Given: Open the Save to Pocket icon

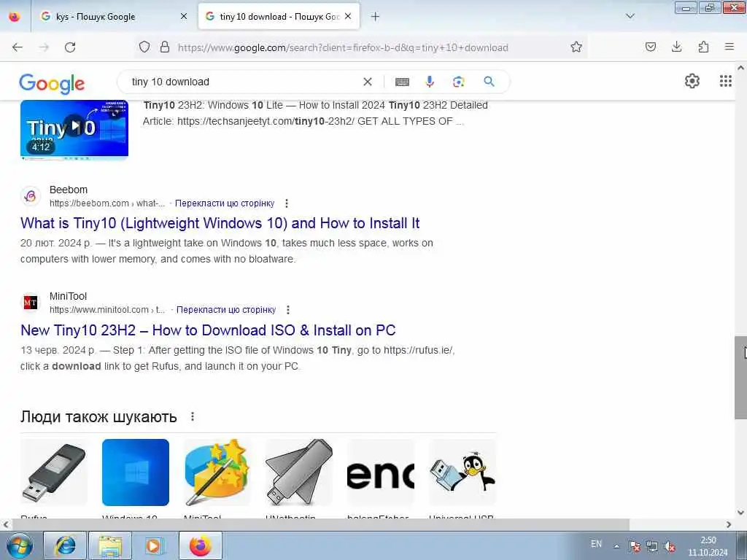Looking at the screenshot, I should 650,47.
